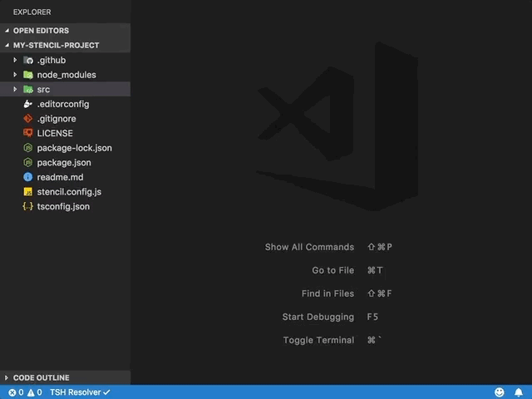The image size is (532, 399).
Task: Expand the src folder arrow
Action: point(15,89)
